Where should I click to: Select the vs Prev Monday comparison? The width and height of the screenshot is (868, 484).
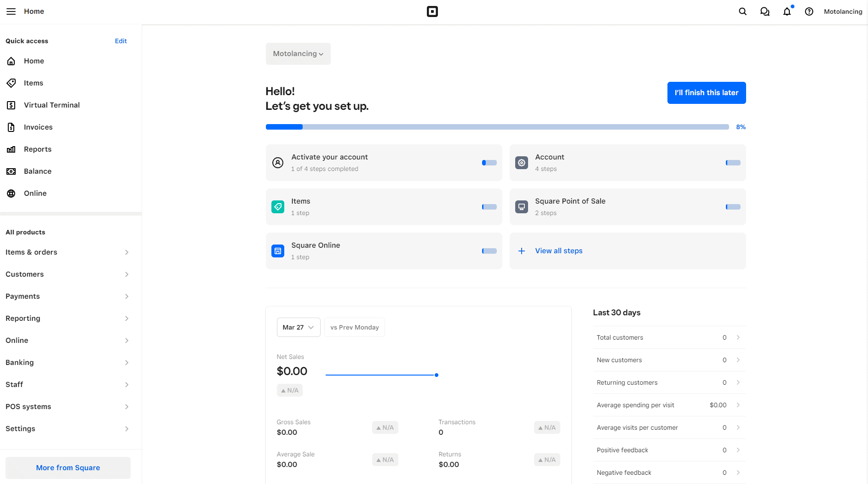click(x=354, y=327)
